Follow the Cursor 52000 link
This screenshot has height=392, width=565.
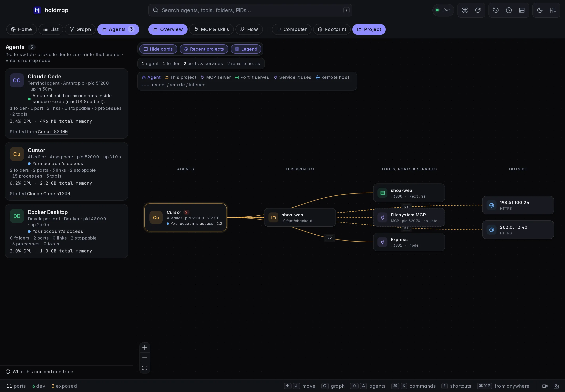pos(53,132)
